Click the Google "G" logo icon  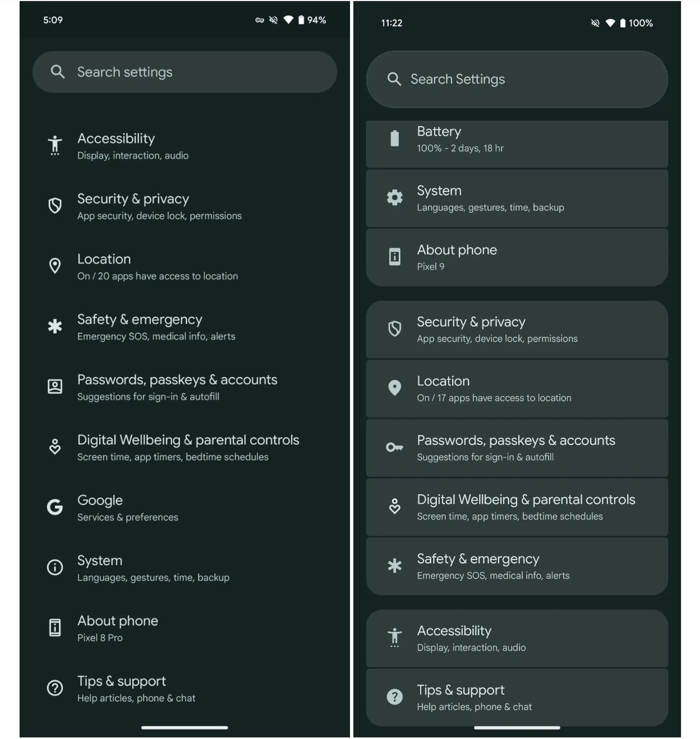point(55,507)
